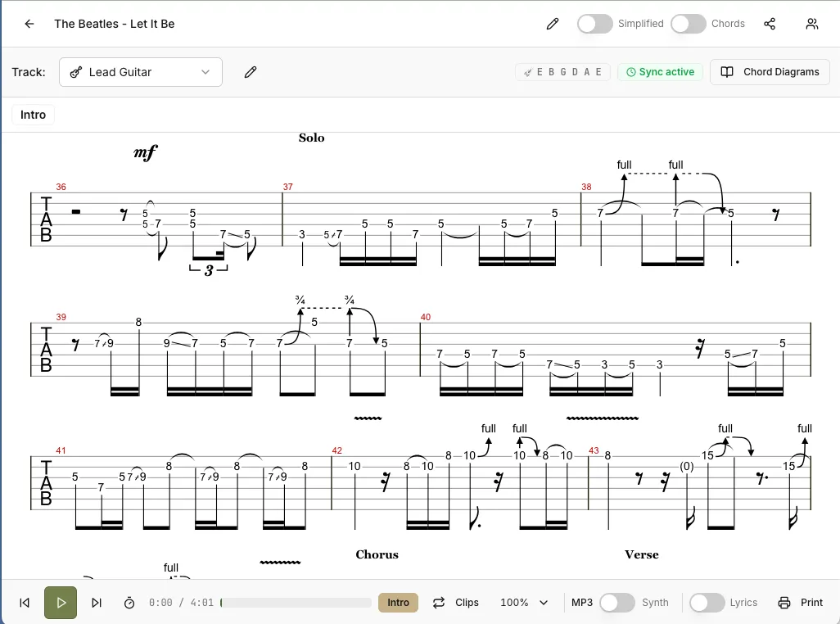Click the pencil icon beside the track selector
The height and width of the screenshot is (624, 840).
(x=251, y=72)
